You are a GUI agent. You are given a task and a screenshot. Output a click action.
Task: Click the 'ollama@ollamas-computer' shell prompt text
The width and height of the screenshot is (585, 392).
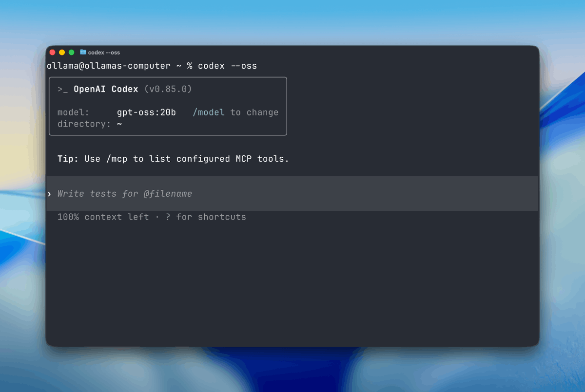pos(109,66)
